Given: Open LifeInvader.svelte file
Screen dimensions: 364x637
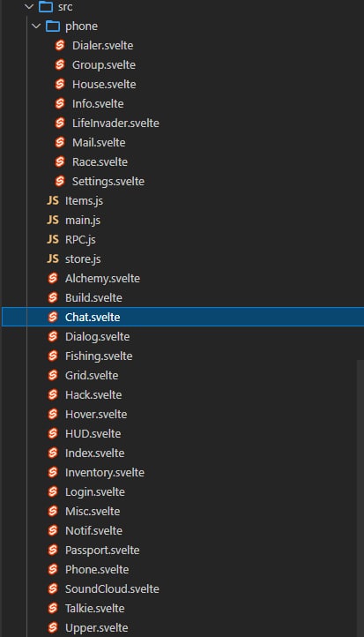Looking at the screenshot, I should click(115, 123).
